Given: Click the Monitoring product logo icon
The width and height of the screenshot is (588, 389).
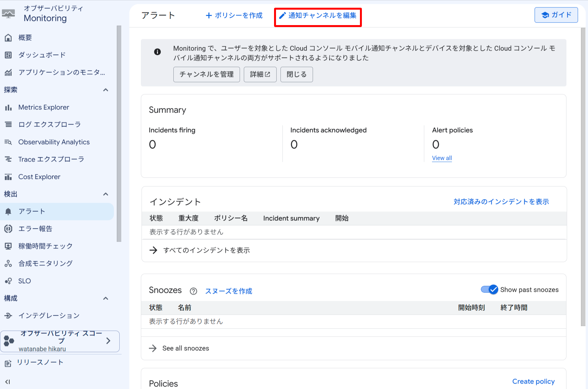Looking at the screenshot, I should [x=8, y=14].
